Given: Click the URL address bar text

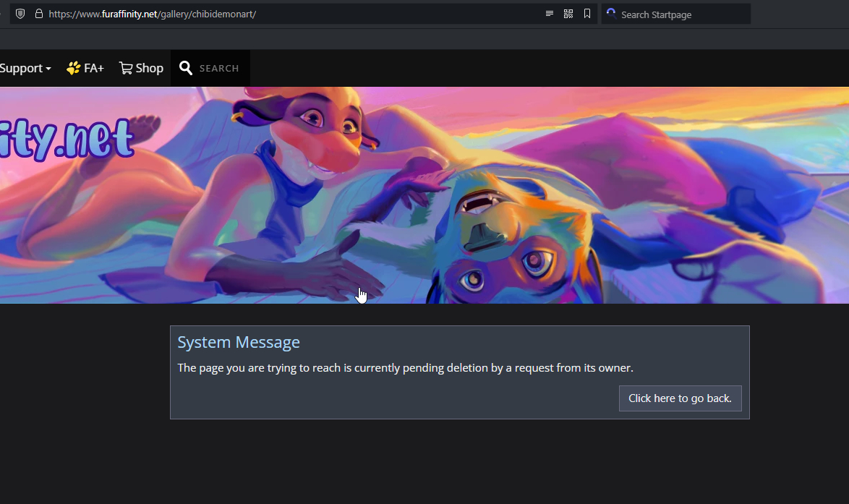Looking at the screenshot, I should click(x=152, y=14).
